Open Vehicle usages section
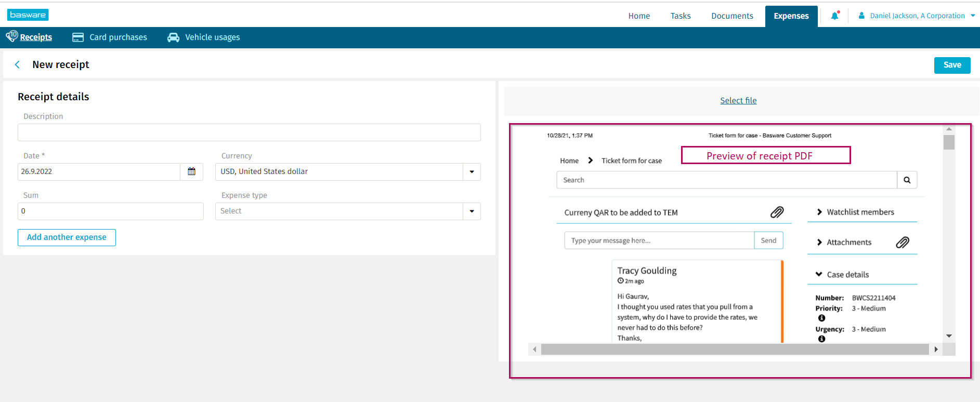This screenshot has height=402, width=980. [x=213, y=37]
